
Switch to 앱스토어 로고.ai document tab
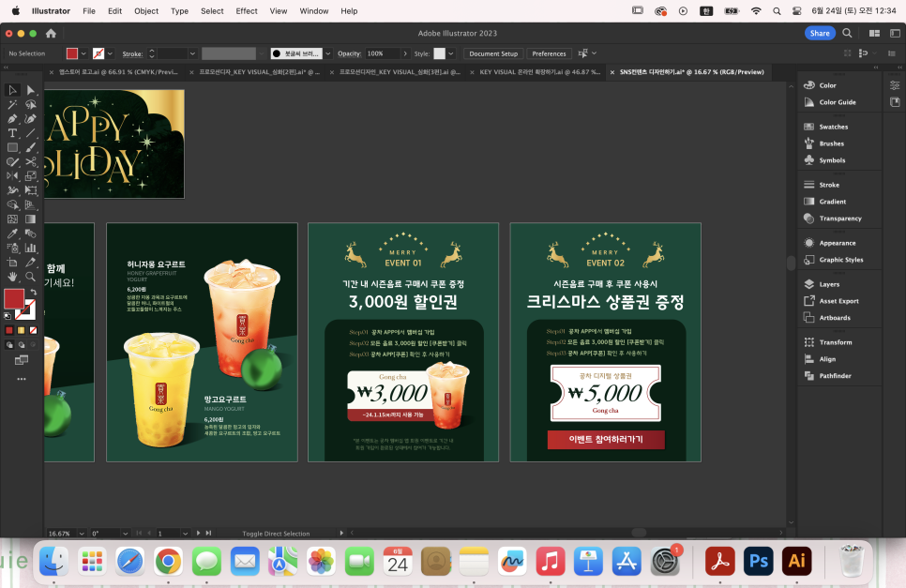pyautogui.click(x=118, y=72)
